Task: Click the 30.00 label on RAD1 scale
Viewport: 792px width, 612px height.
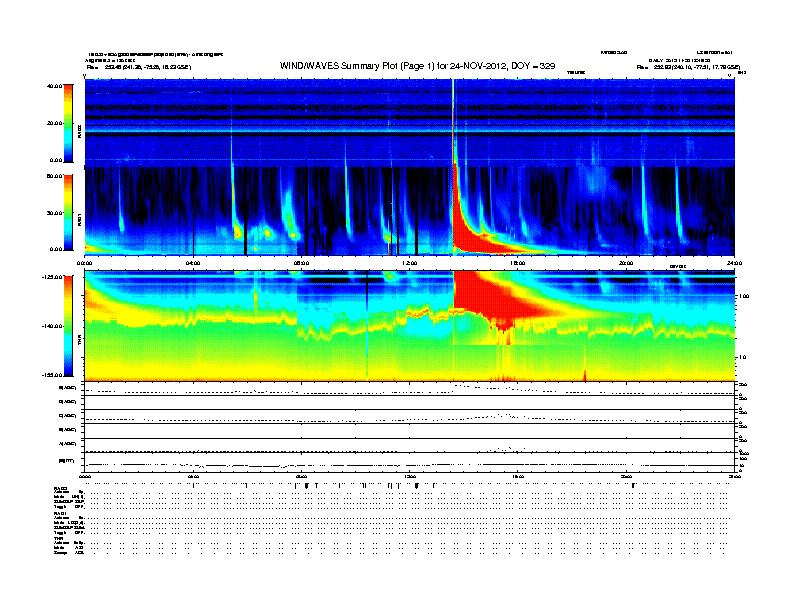Action: [x=54, y=213]
